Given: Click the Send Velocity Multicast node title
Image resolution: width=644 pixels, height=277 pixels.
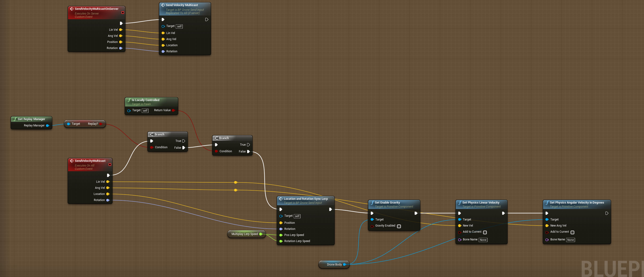Looking at the screenshot, I should (182, 5).
